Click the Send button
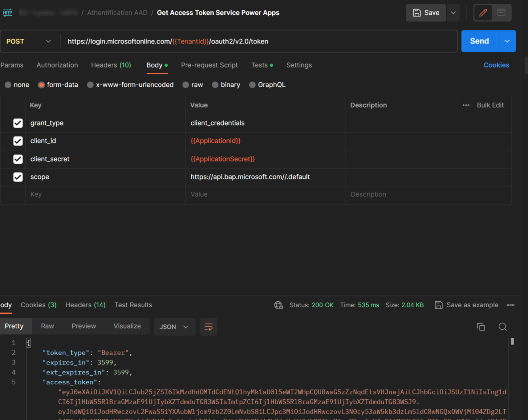 479,41
